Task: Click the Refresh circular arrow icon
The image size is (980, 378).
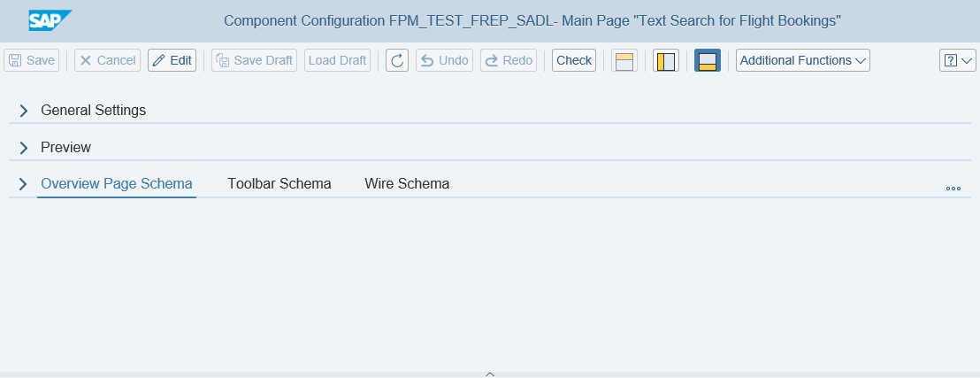Action: [x=397, y=60]
